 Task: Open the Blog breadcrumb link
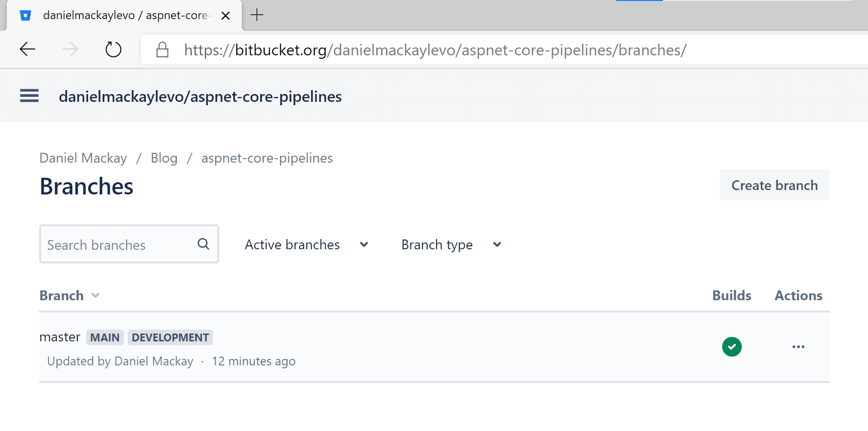pyautogui.click(x=164, y=158)
